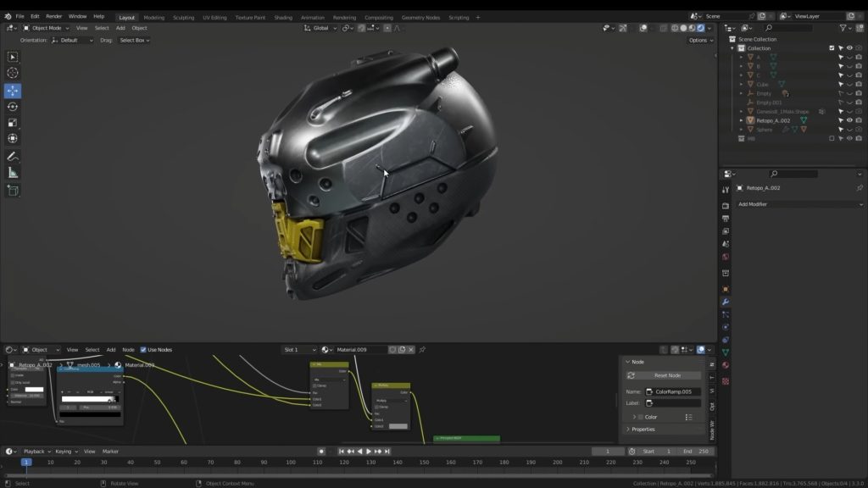
Task: Hide Retopo_A.002 using its eye icon
Action: click(849, 120)
